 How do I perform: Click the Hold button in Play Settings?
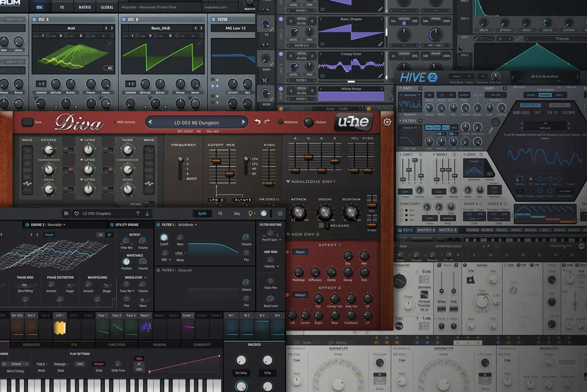[x=80, y=364]
